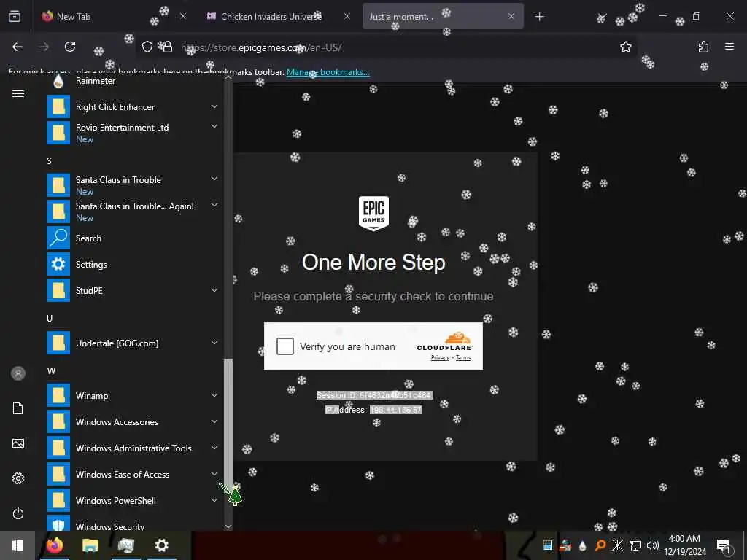
Task: Open File Explorer from the taskbar
Action: tap(90, 545)
